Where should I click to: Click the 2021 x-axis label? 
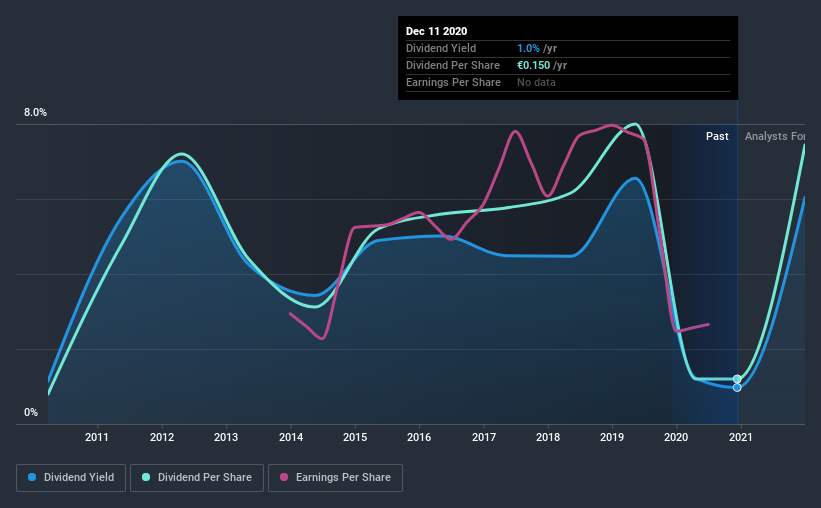740,437
